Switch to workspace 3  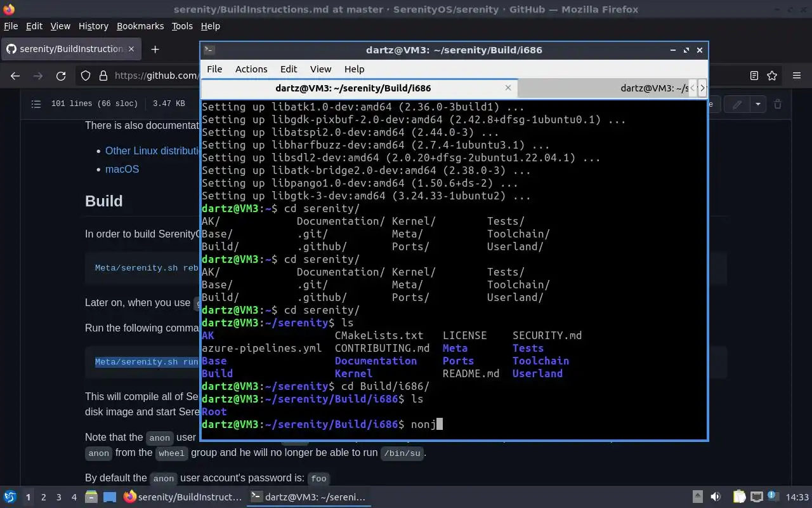[58, 497]
